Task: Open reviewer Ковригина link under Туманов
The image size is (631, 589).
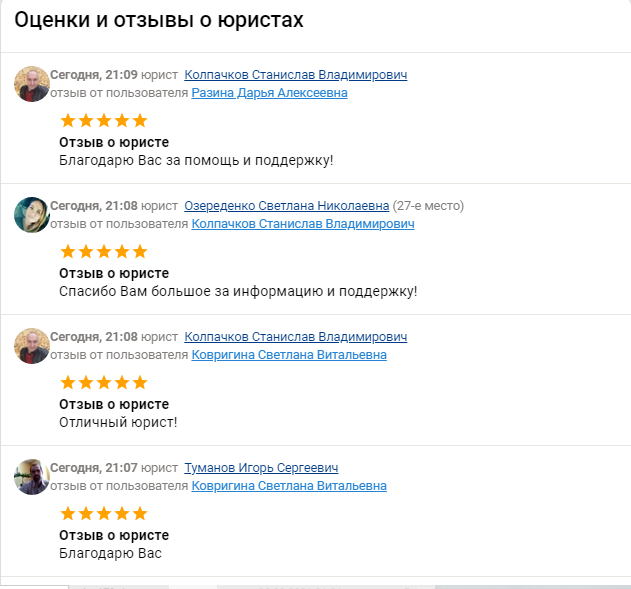Action: point(288,486)
